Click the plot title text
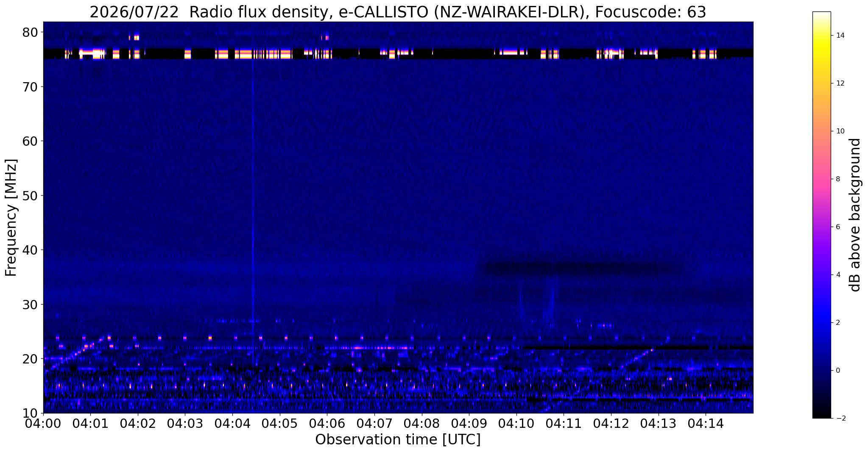 (398, 12)
